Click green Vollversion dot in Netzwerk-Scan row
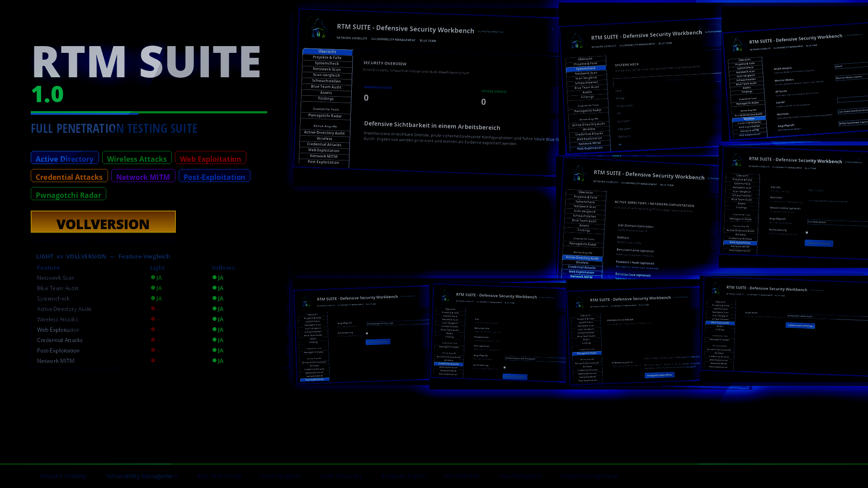 [214, 277]
